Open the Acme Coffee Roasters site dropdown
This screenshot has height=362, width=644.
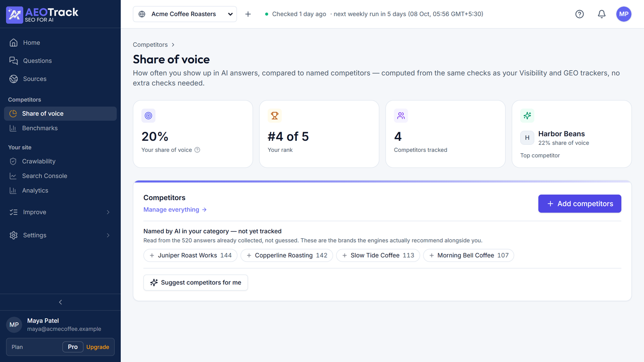pyautogui.click(x=185, y=14)
